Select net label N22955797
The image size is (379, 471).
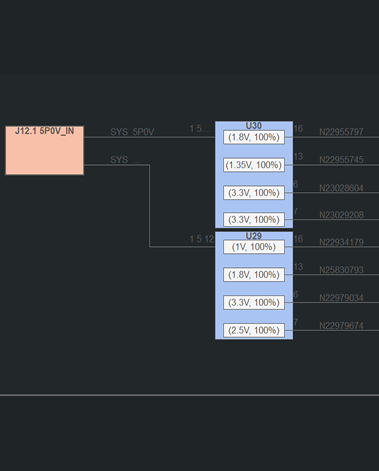tap(341, 132)
